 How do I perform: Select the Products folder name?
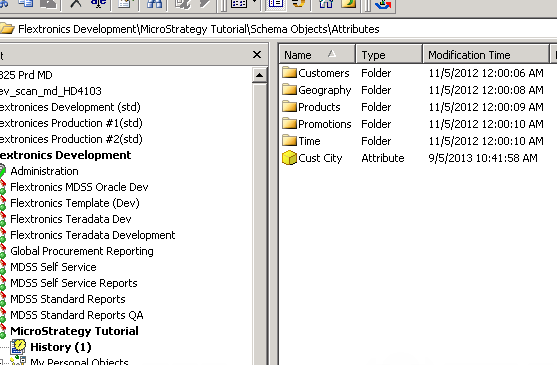click(319, 107)
